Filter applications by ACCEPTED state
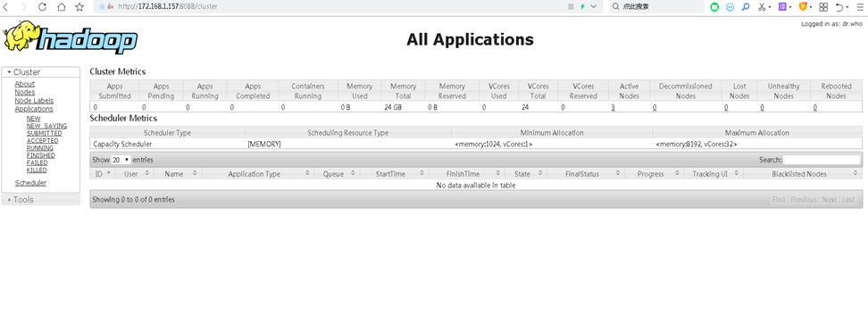The height and width of the screenshot is (332, 868). point(42,140)
